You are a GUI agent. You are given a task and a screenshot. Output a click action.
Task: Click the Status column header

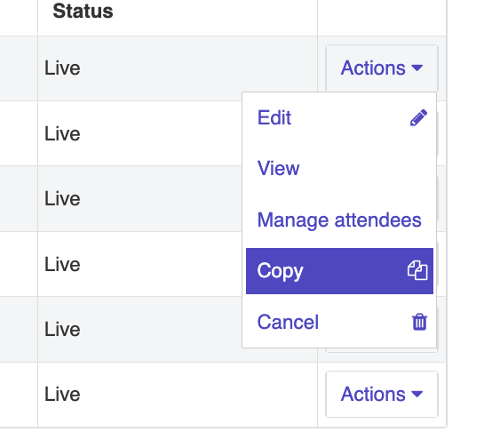pyautogui.click(x=83, y=12)
